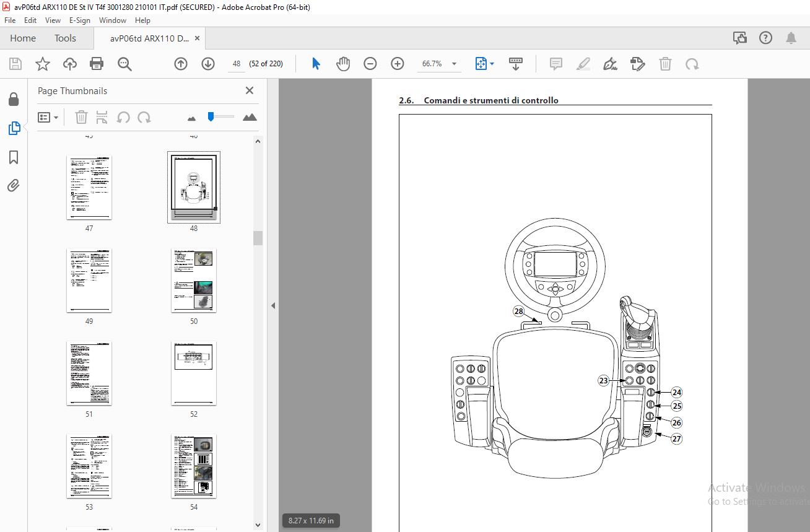The height and width of the screenshot is (532, 810).
Task: Open the share review icon at top right
Action: tap(740, 38)
